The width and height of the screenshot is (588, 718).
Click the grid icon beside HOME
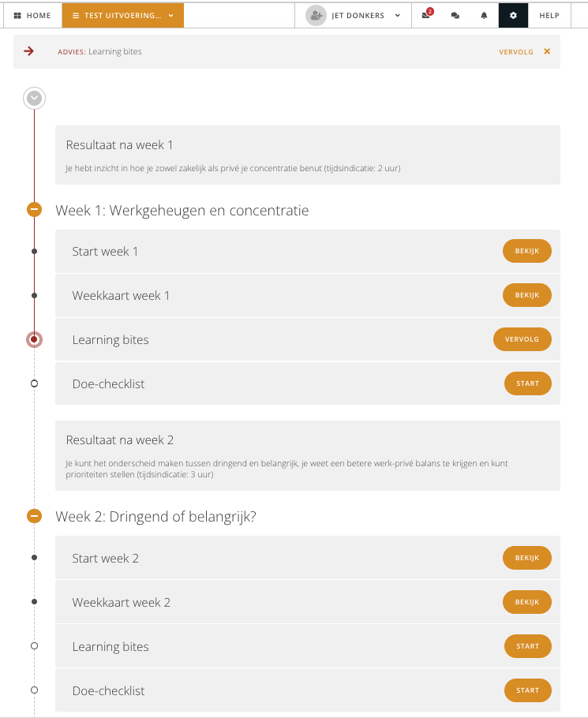point(17,14)
